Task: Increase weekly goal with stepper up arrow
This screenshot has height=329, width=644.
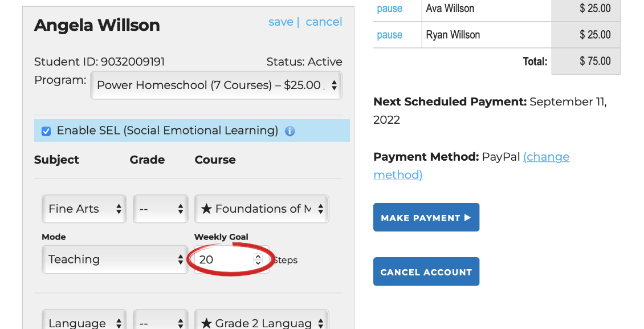Action: [x=258, y=257]
